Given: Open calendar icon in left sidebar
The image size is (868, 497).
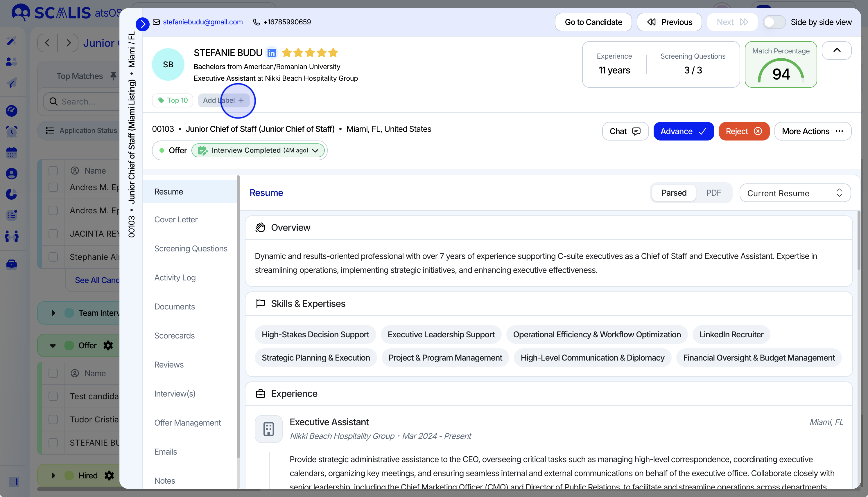Looking at the screenshot, I should click(12, 153).
